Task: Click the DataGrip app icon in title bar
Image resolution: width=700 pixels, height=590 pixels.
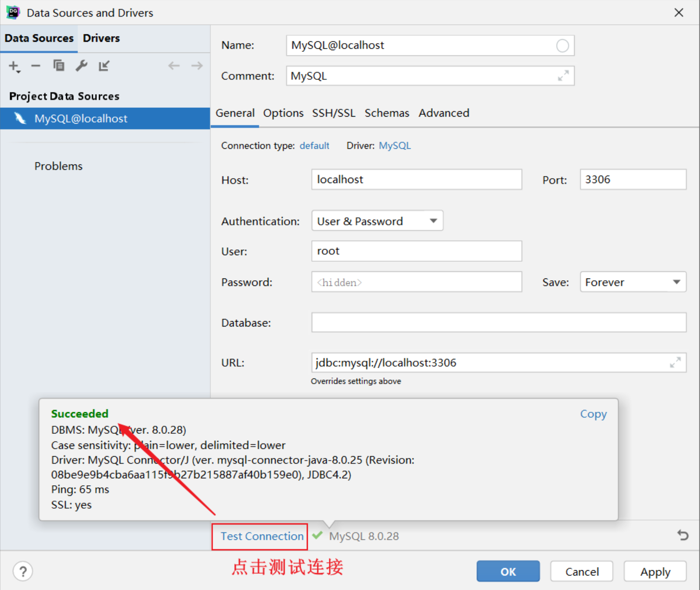Action: tap(13, 12)
